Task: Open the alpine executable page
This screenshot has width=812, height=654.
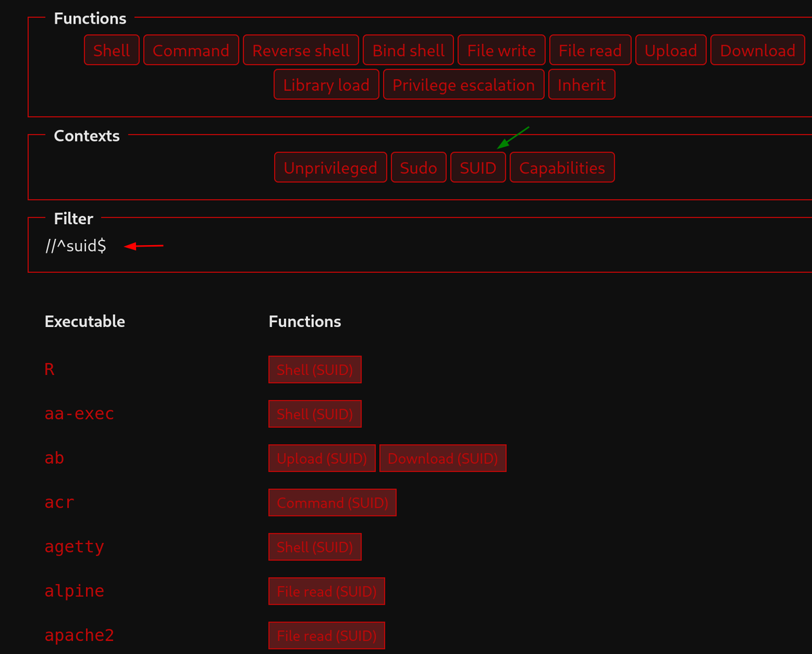Action: 74,591
